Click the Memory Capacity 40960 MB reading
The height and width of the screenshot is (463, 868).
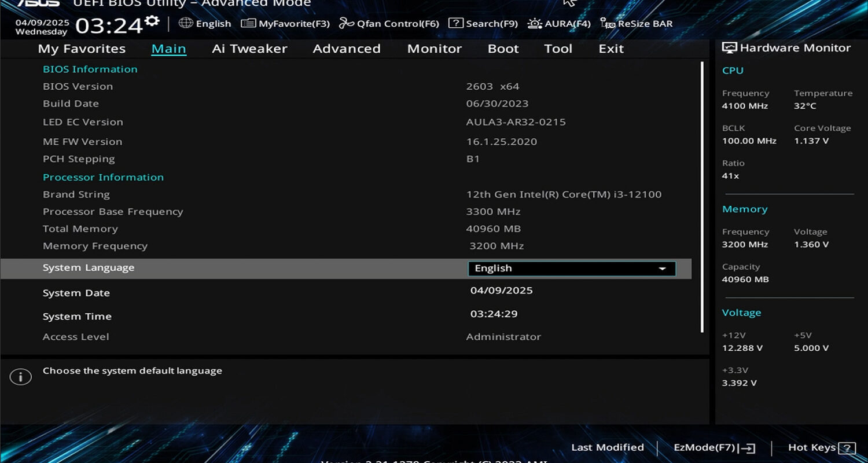(745, 279)
